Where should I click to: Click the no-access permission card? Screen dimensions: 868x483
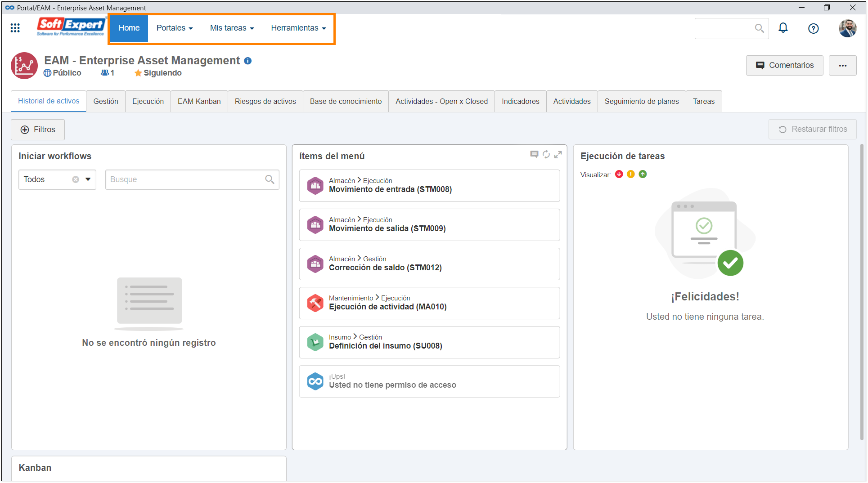pos(429,381)
